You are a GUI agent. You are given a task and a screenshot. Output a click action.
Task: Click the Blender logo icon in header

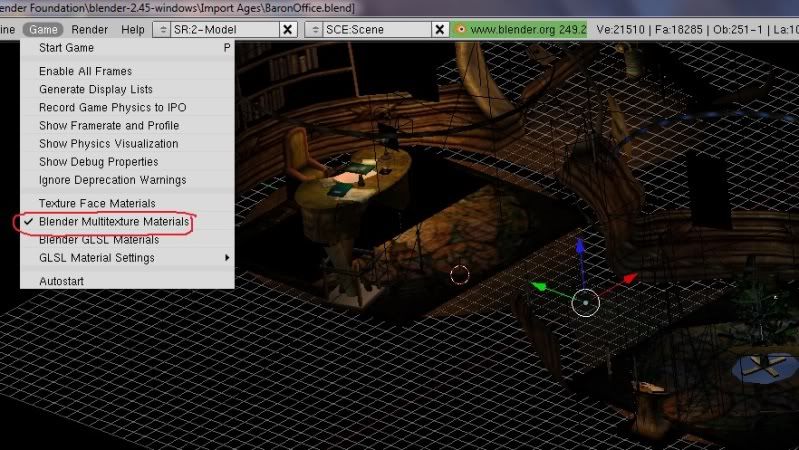pyautogui.click(x=461, y=29)
